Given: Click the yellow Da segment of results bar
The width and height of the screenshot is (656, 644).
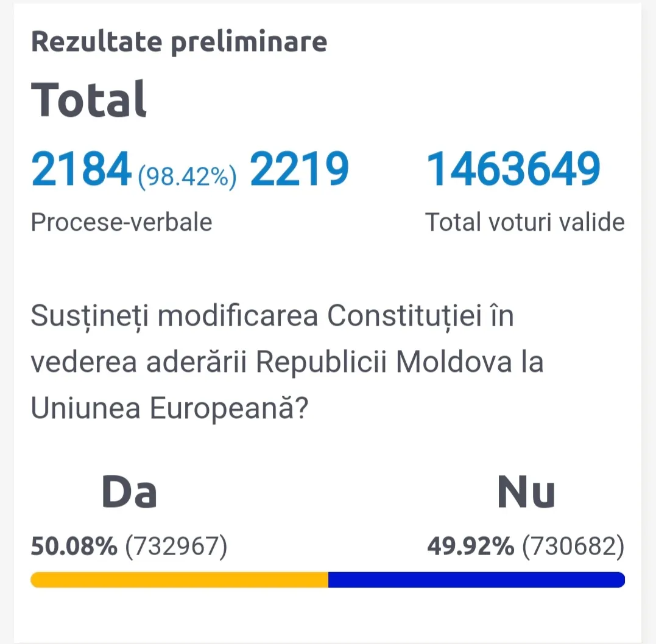Looking at the screenshot, I should pyautogui.click(x=179, y=579).
